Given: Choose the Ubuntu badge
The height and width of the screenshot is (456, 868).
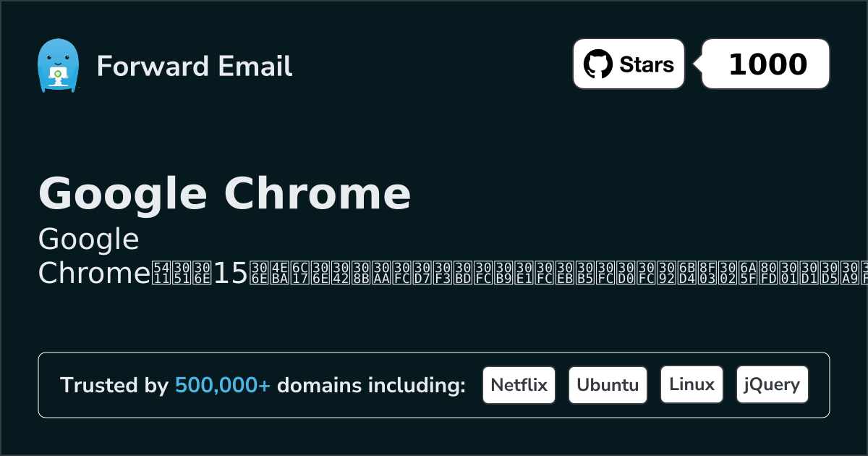Looking at the screenshot, I should [608, 385].
